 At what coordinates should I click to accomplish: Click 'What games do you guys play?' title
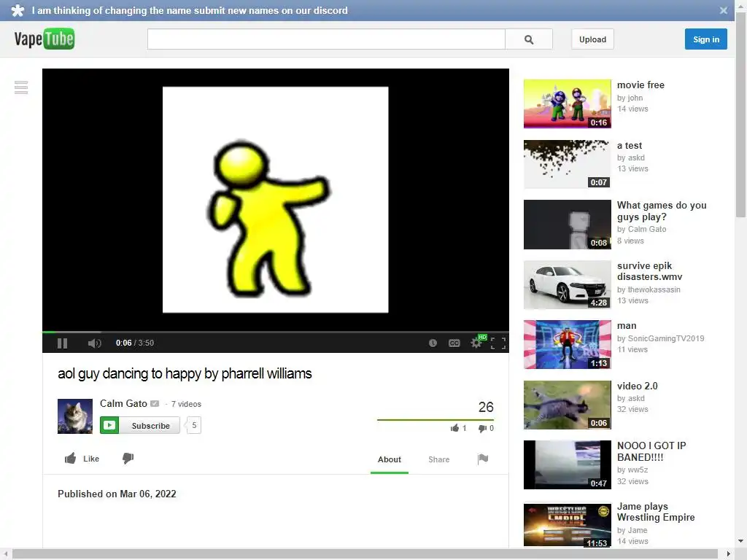[x=662, y=211]
